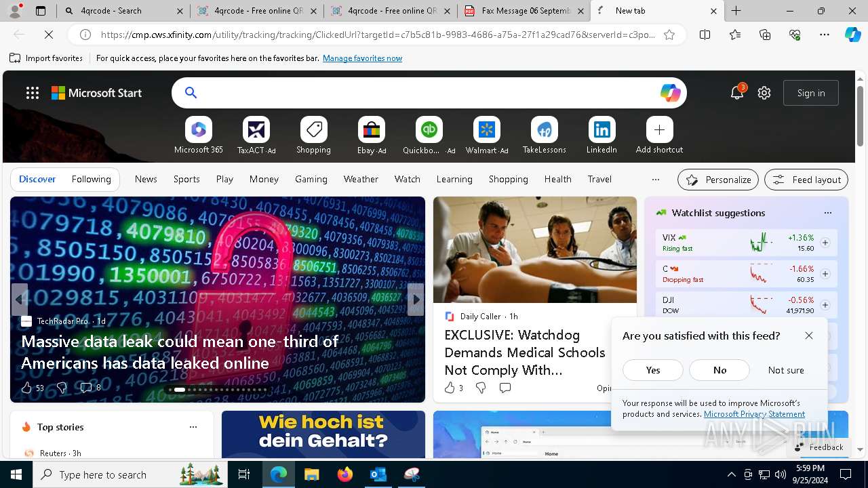Open Copilot from the search bar
Image resolution: width=868 pixels, height=488 pixels.
(670, 93)
